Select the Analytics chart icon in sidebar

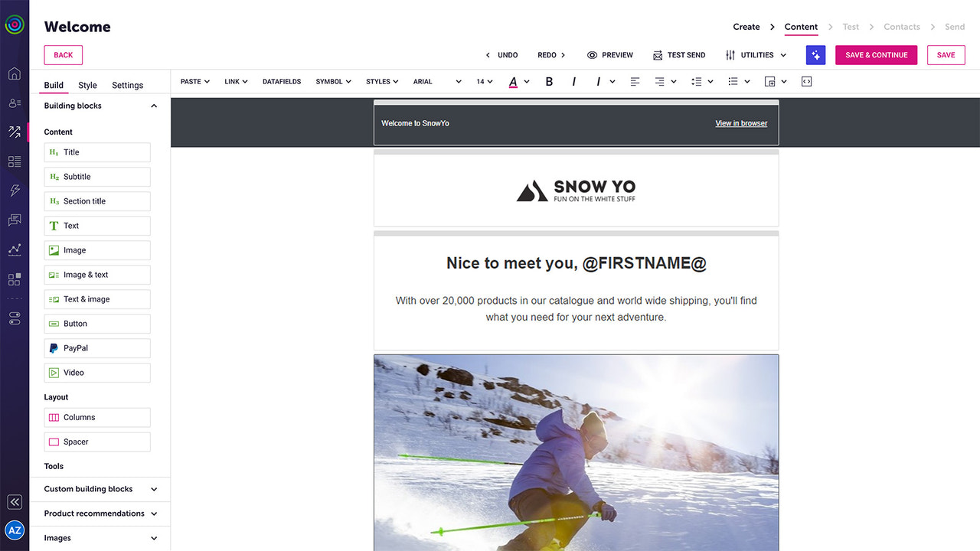[14, 249]
